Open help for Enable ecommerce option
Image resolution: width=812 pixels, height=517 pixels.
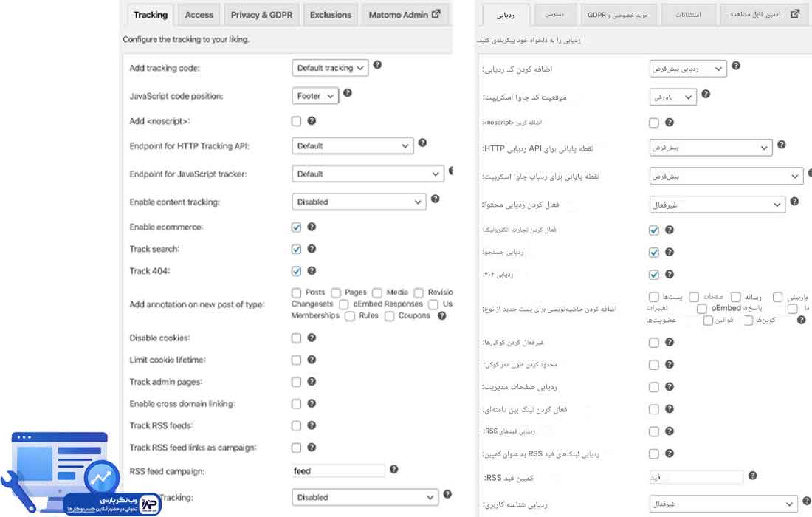(311, 227)
